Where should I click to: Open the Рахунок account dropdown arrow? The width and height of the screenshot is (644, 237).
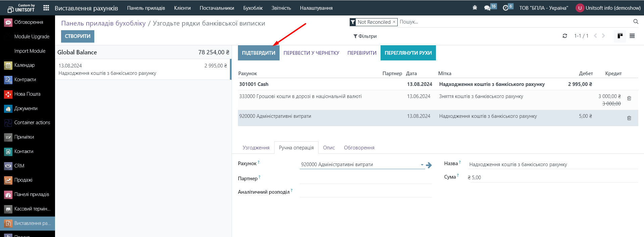[422, 165]
